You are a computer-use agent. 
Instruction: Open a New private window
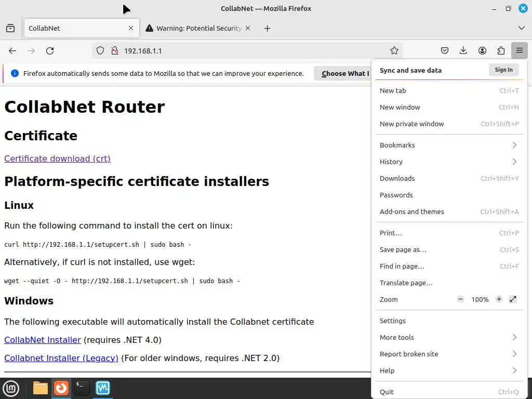pyautogui.click(x=449, y=124)
